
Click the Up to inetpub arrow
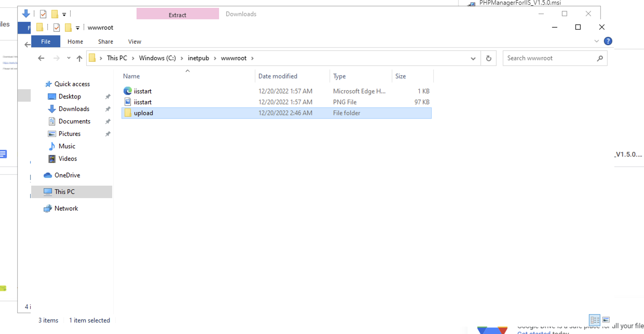click(x=79, y=58)
